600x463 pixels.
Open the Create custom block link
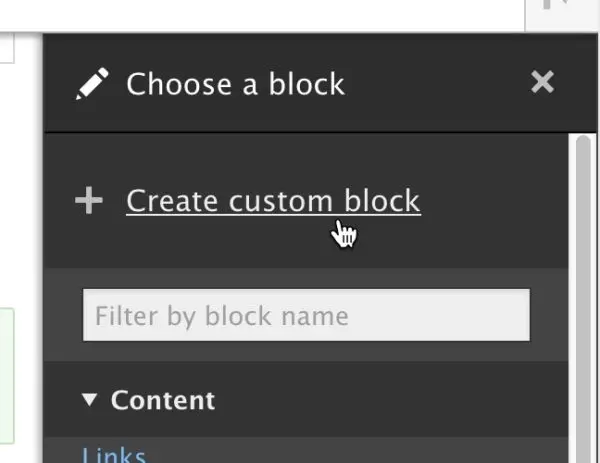pyautogui.click(x=273, y=201)
